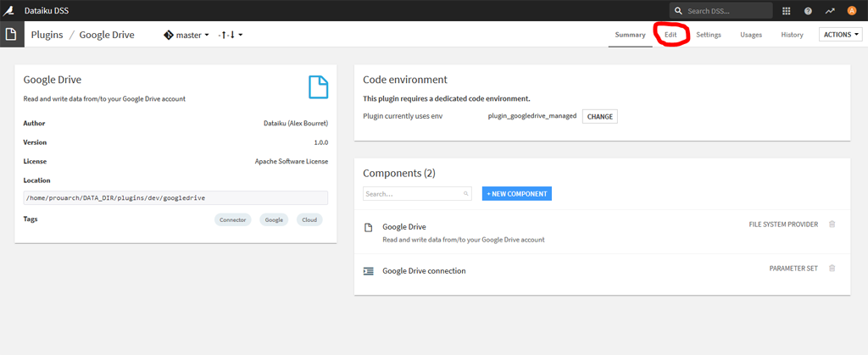The height and width of the screenshot is (355, 868).
Task: Open the git push/pull arrows dropdown
Action: (x=231, y=35)
